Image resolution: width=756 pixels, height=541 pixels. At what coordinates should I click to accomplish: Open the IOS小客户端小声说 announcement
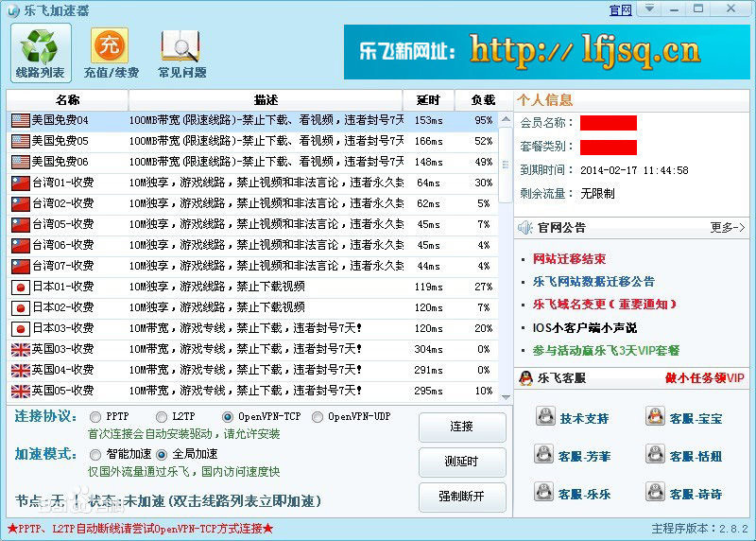point(584,327)
